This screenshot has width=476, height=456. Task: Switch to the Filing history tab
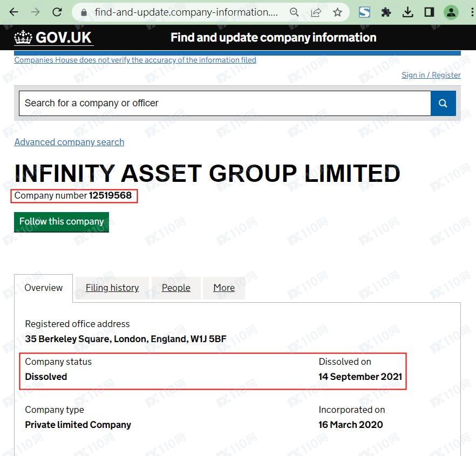coord(112,288)
